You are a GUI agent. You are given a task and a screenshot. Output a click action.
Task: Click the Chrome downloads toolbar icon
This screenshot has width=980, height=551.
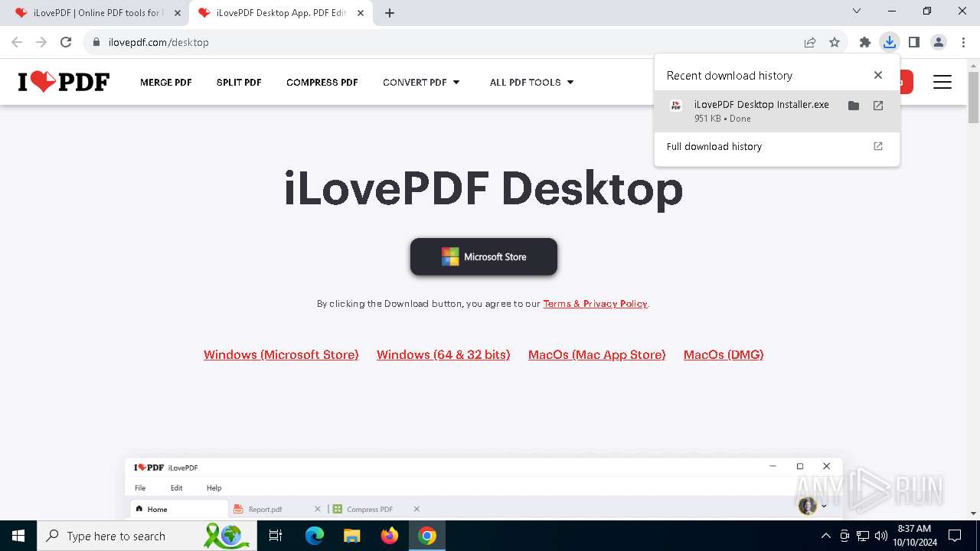889,42
